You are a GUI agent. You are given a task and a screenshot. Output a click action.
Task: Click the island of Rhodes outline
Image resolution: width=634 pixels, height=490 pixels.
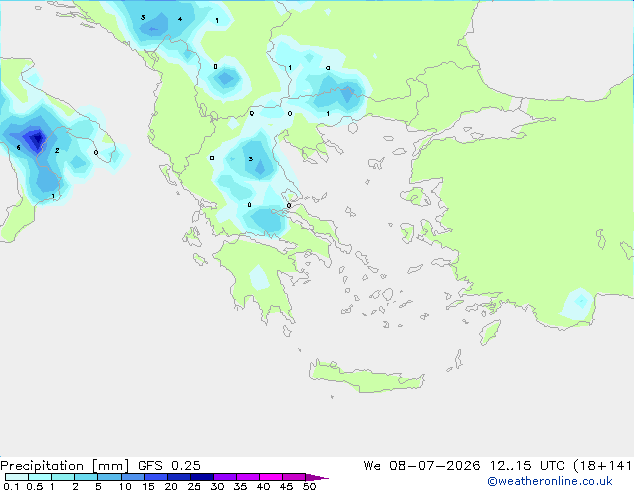(490, 332)
